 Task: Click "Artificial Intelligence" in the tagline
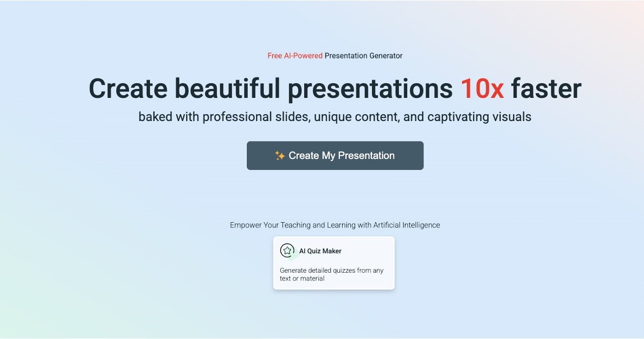click(x=406, y=225)
